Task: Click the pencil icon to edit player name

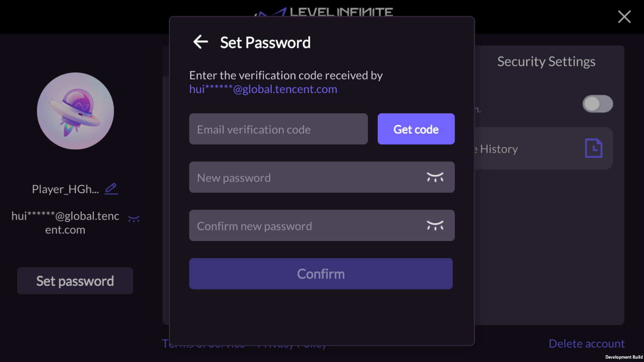Action: [x=111, y=189]
